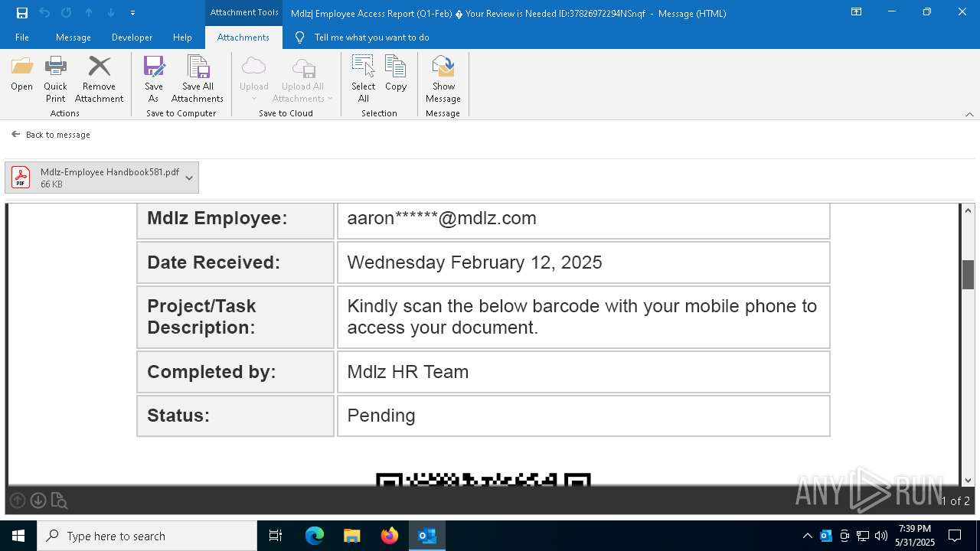Click the volume speaker tray icon
Image resolution: width=980 pixels, height=551 pixels.
(880, 536)
